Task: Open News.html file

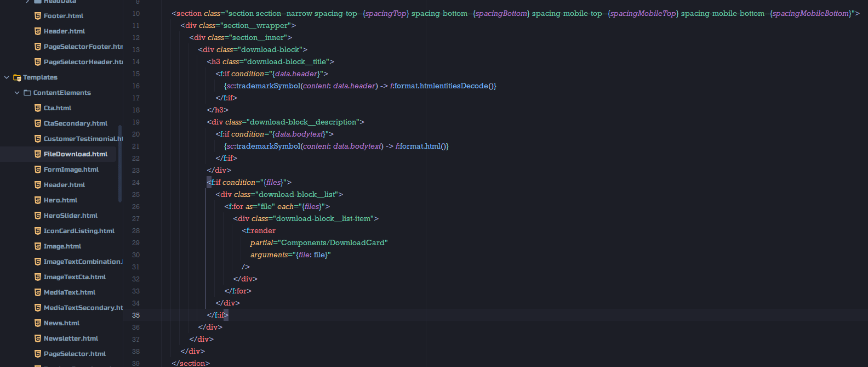Action: [61, 323]
